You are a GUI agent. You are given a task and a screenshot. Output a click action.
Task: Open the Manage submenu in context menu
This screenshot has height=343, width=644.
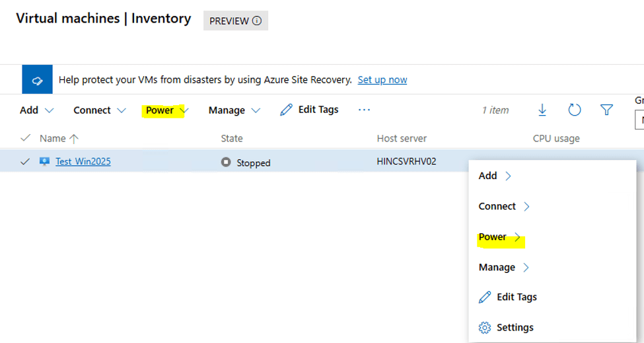coord(504,268)
